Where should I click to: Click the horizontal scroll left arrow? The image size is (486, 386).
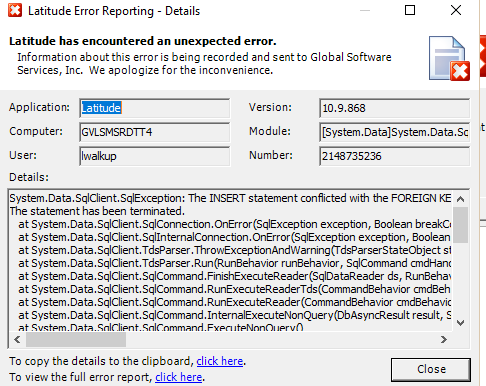17,340
